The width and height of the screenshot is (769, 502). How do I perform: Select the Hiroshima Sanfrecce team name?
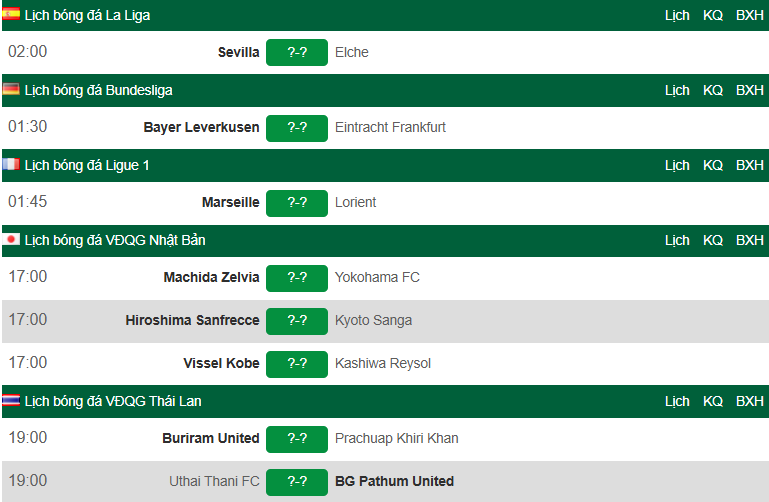[192, 320]
